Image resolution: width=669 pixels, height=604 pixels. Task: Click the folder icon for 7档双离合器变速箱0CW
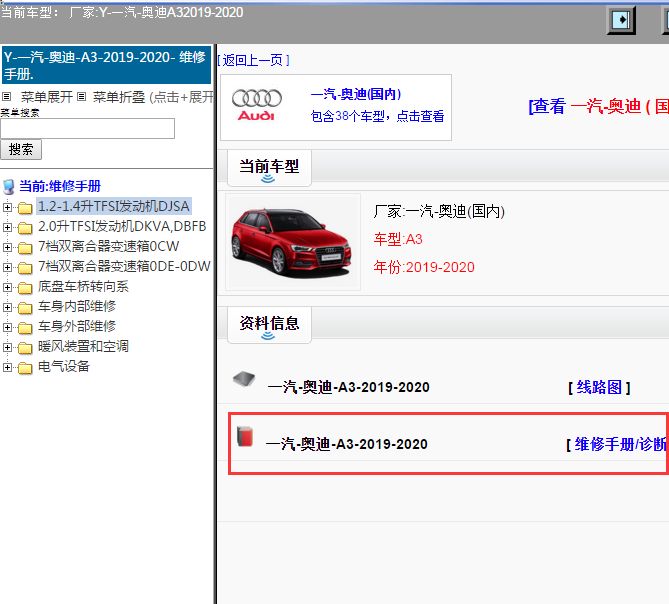[25, 248]
